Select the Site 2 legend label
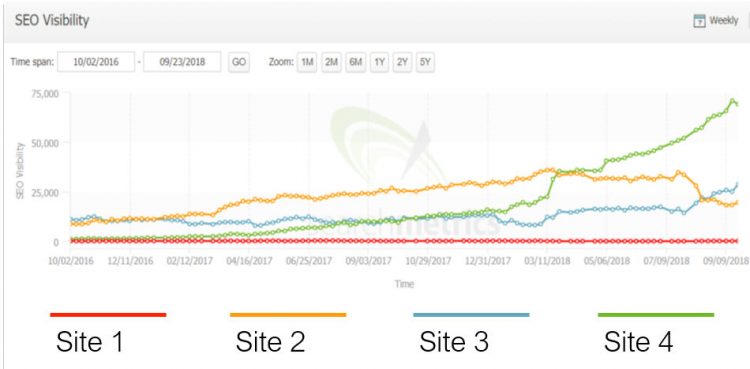 pos(270,342)
